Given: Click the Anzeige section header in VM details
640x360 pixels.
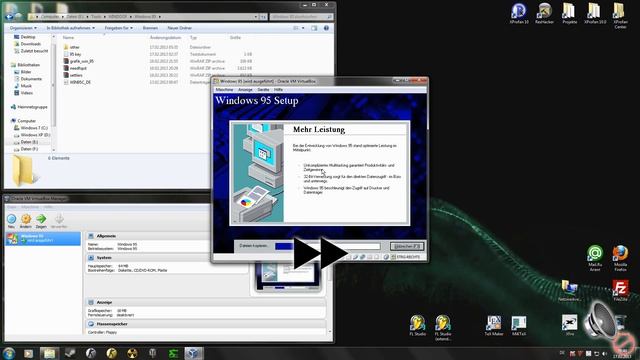Looking at the screenshot, I should tap(104, 302).
